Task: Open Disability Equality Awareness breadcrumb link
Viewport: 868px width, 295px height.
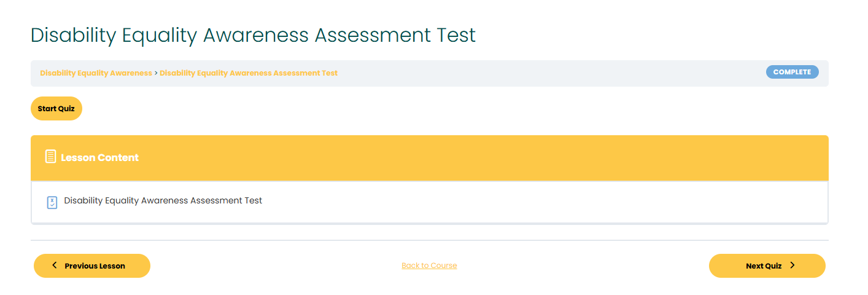Action: (x=96, y=73)
